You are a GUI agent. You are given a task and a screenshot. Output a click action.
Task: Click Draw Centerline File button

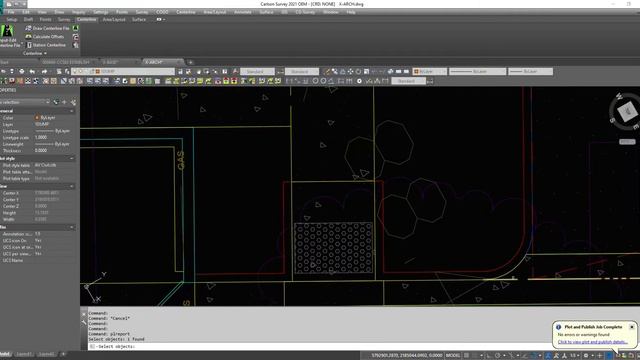(x=47, y=28)
